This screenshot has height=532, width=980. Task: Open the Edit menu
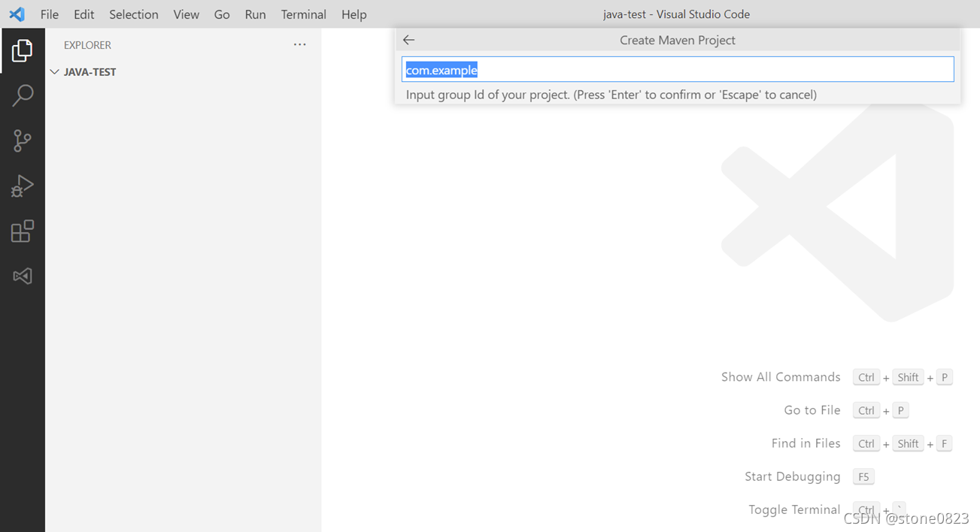84,14
